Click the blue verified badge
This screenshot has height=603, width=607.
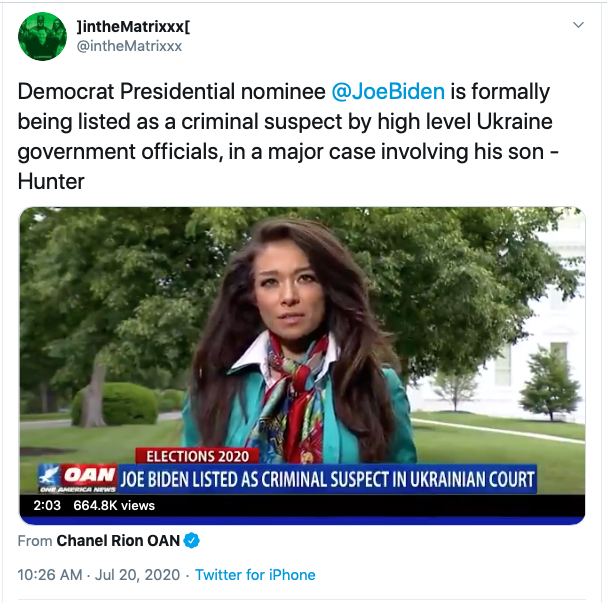pyautogui.click(x=192, y=541)
